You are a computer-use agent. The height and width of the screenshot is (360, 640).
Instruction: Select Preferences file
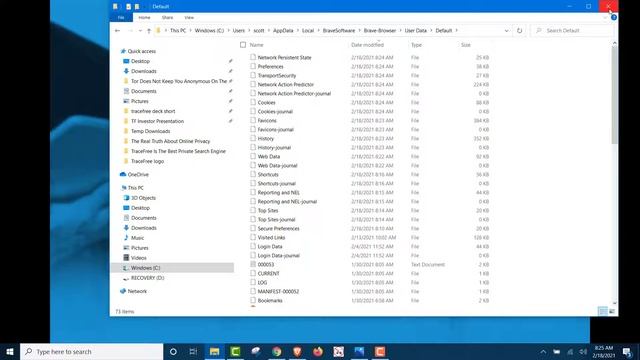coord(270,67)
